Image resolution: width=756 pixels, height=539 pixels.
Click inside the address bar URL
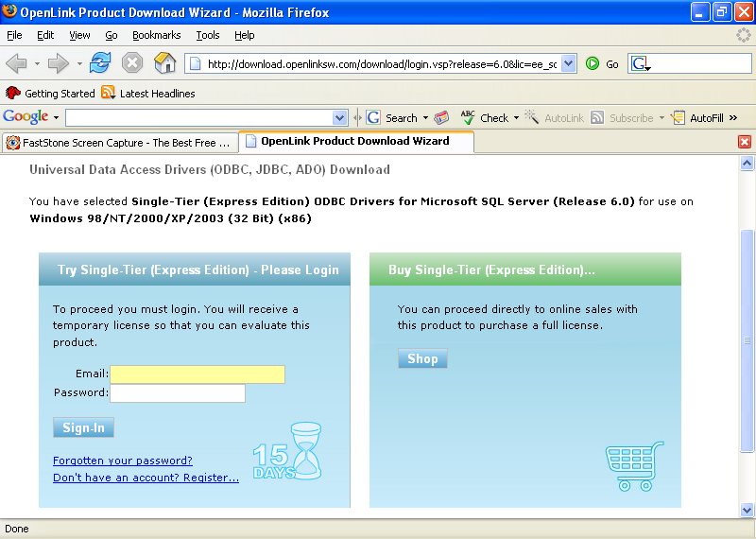pyautogui.click(x=382, y=63)
